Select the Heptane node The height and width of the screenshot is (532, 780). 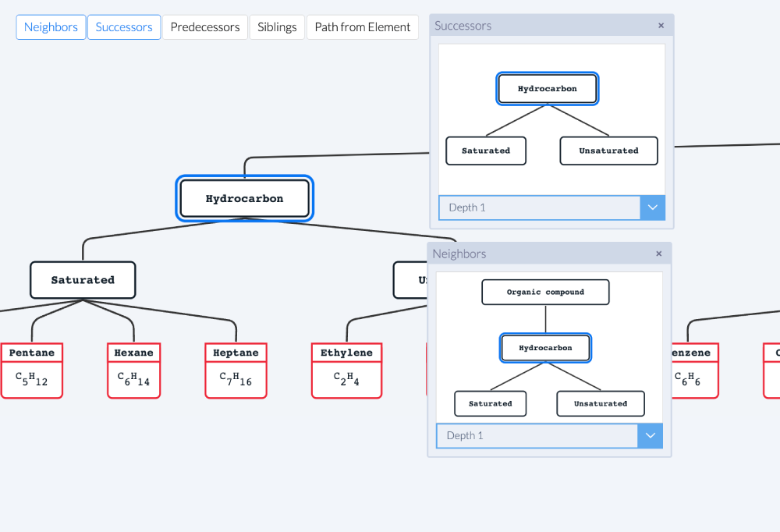click(x=236, y=371)
